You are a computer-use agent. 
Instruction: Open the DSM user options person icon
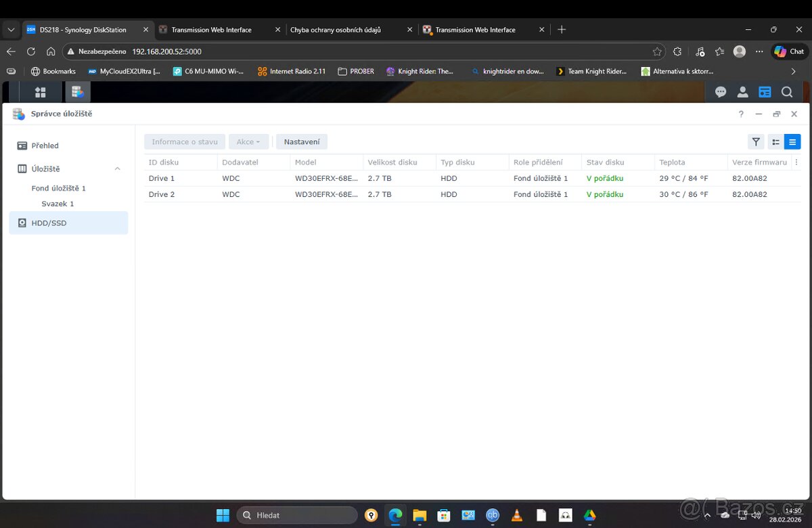pos(742,92)
